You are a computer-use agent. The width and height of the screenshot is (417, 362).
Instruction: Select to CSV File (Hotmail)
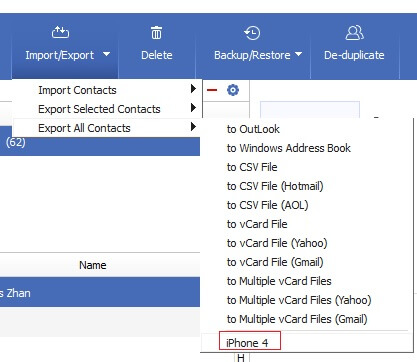[x=275, y=186]
